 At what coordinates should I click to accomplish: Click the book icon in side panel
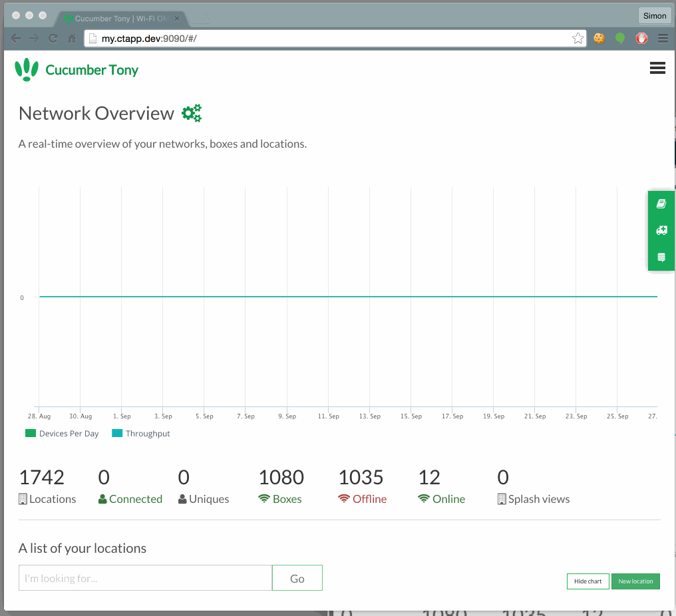[661, 204]
